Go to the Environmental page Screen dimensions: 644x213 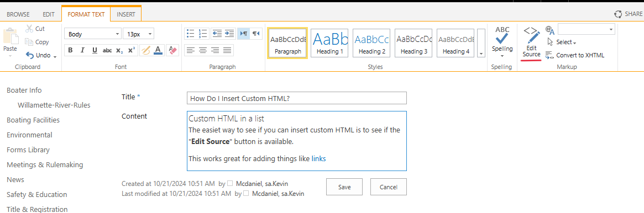[29, 135]
